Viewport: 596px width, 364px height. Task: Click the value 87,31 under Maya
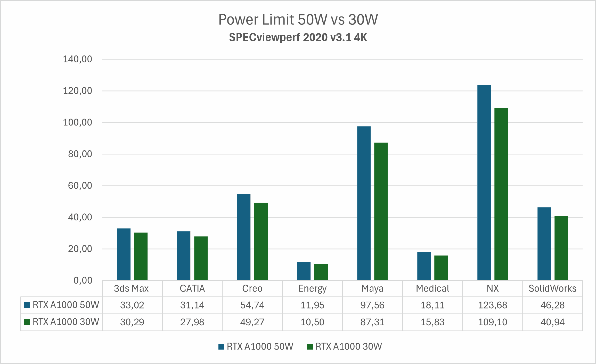pyautogui.click(x=372, y=322)
